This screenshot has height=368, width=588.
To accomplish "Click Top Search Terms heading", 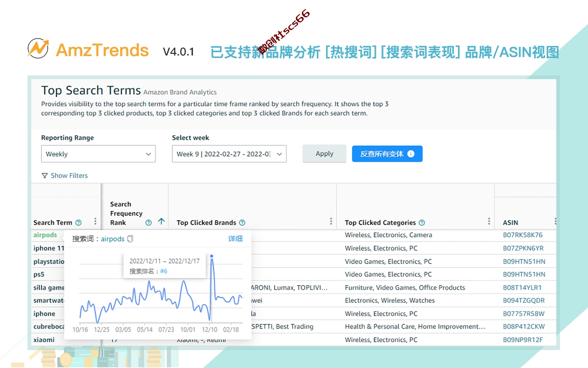I will (x=91, y=90).
